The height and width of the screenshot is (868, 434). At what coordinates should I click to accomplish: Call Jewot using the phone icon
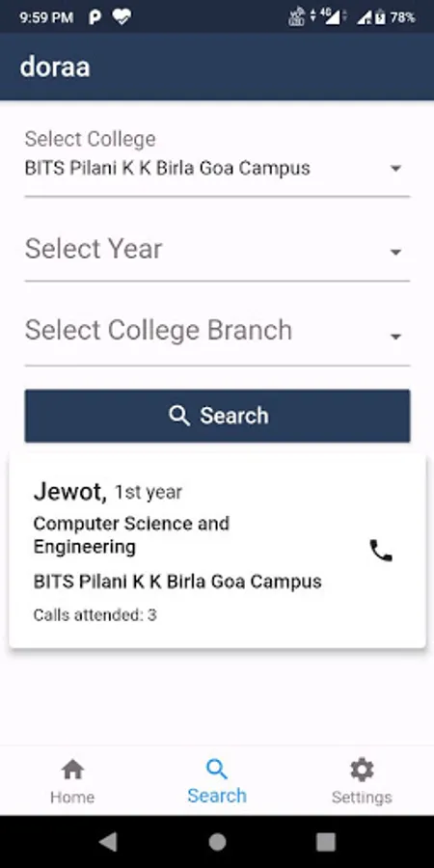click(381, 551)
